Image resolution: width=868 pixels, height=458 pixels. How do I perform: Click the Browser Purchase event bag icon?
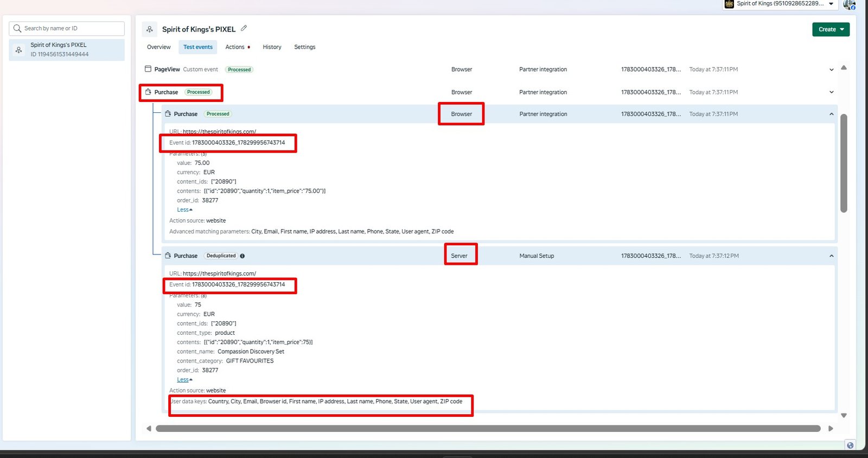point(168,113)
